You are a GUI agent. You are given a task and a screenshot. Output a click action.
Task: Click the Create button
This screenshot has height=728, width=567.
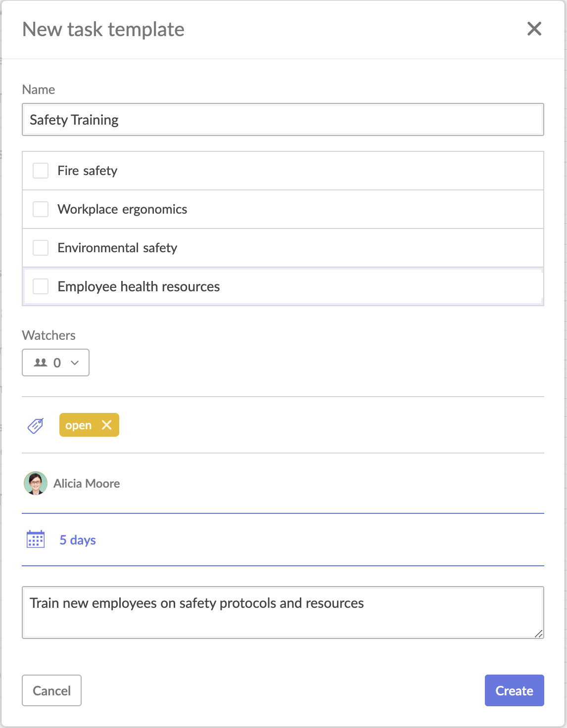click(515, 690)
